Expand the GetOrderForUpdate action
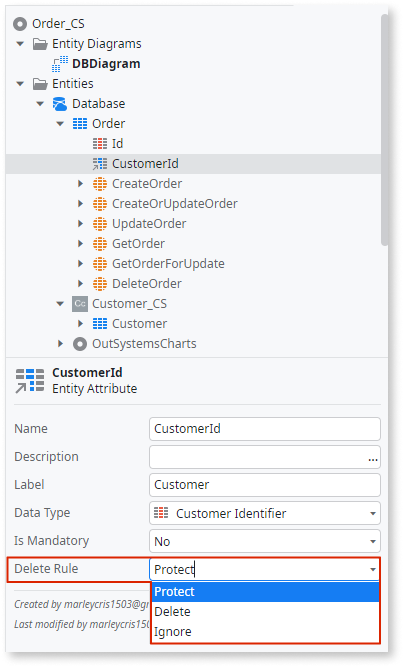This screenshot has width=403, height=667. point(80,264)
